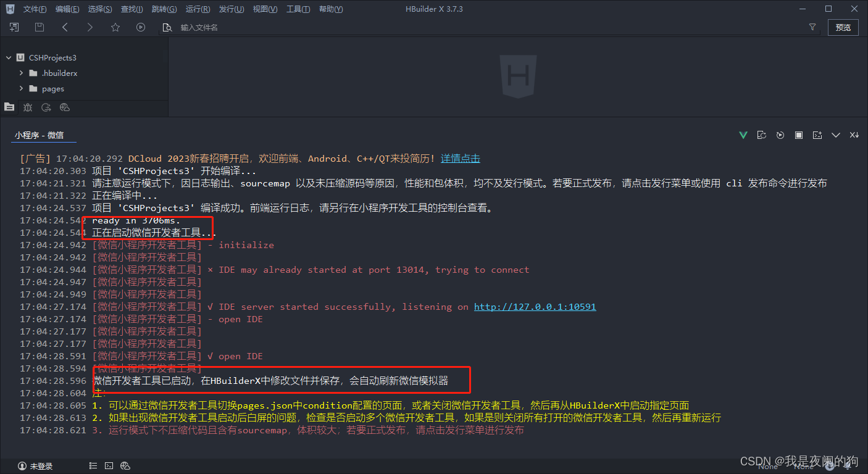Open the project files panel icon

9,107
